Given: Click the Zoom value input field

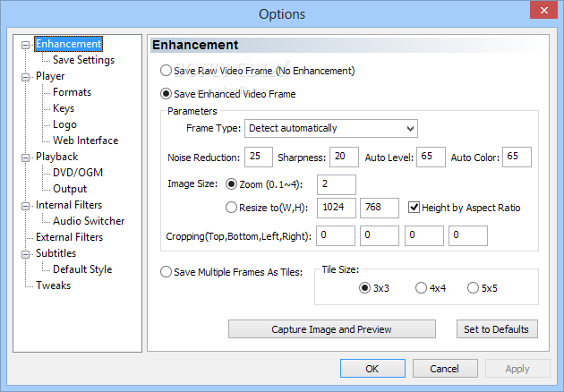Looking at the screenshot, I should tap(337, 184).
